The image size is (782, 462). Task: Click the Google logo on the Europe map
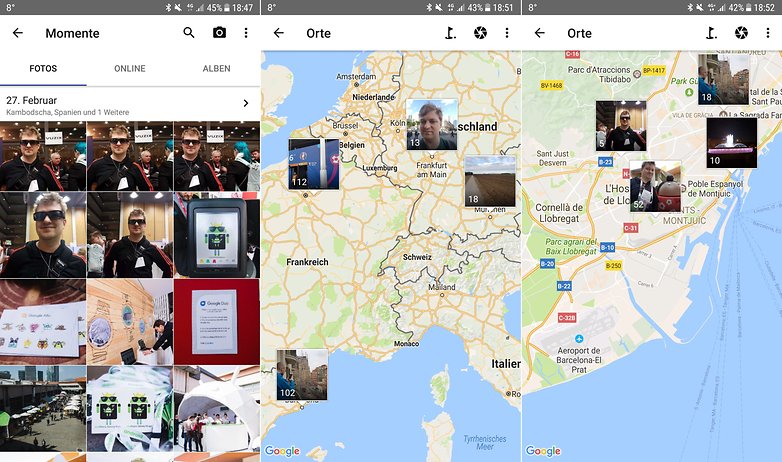tap(282, 451)
